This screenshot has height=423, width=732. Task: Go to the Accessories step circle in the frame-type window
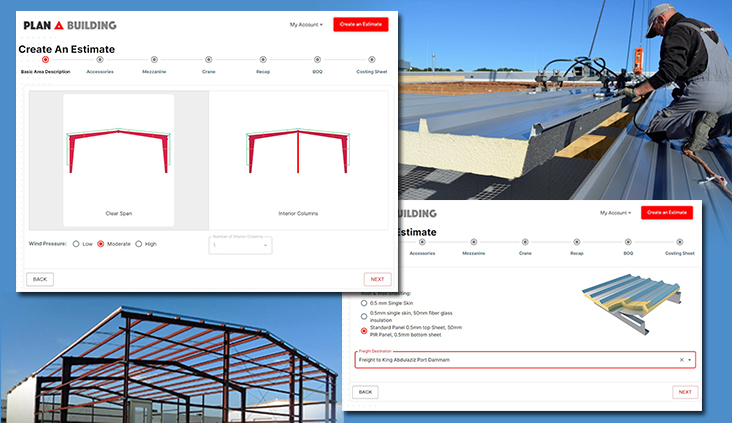[x=100, y=59]
